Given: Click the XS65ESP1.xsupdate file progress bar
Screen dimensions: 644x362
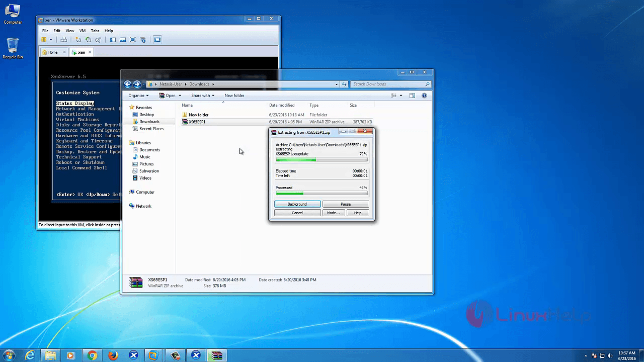Looking at the screenshot, I should click(x=321, y=160).
